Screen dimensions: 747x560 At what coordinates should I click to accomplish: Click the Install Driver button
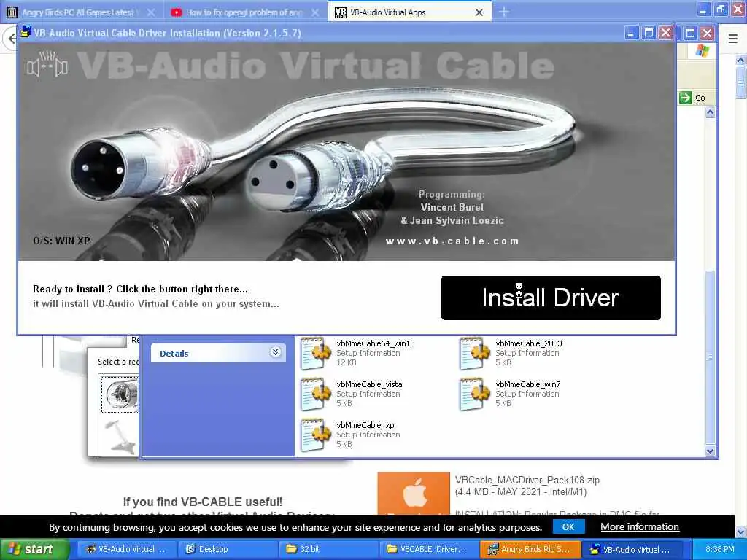551,297
